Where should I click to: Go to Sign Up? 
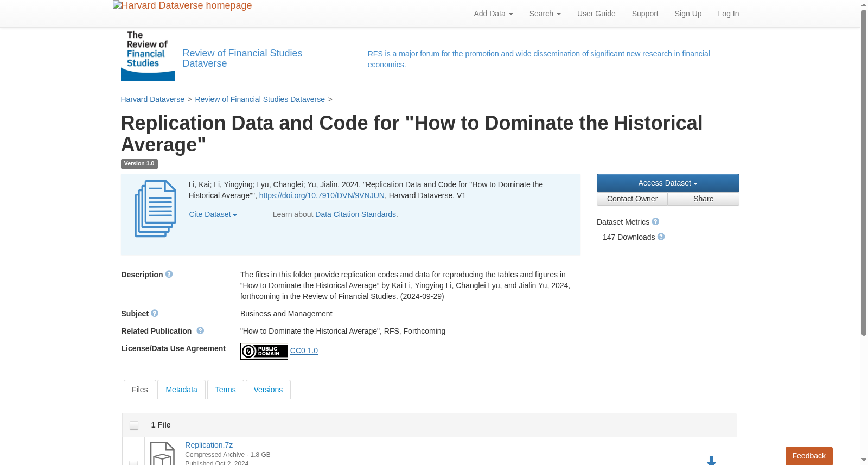click(x=688, y=14)
